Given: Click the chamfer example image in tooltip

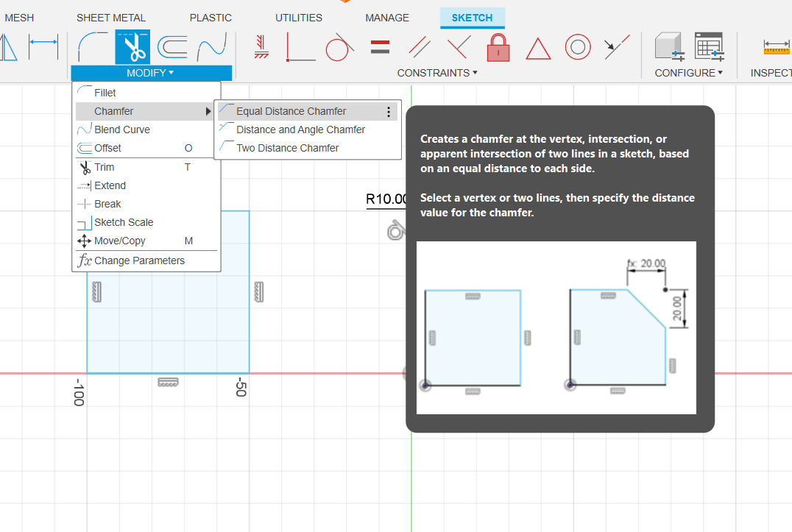Looking at the screenshot, I should pyautogui.click(x=556, y=327).
